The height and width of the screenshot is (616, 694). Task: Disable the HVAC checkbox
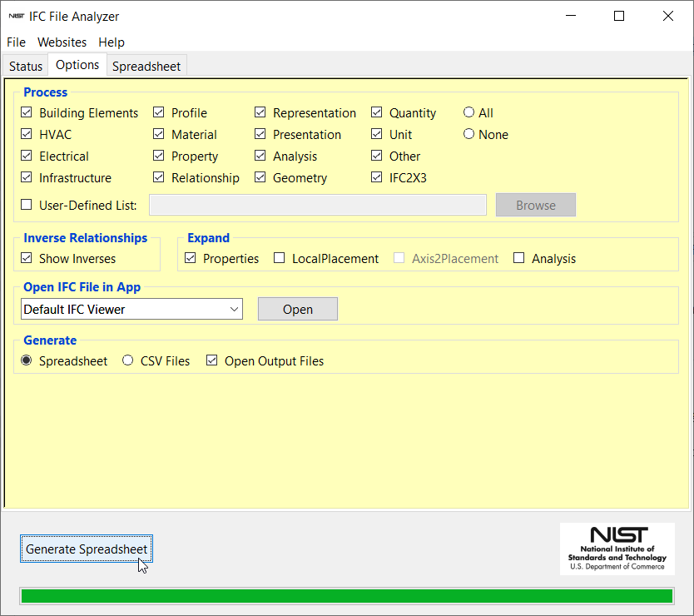(x=27, y=134)
